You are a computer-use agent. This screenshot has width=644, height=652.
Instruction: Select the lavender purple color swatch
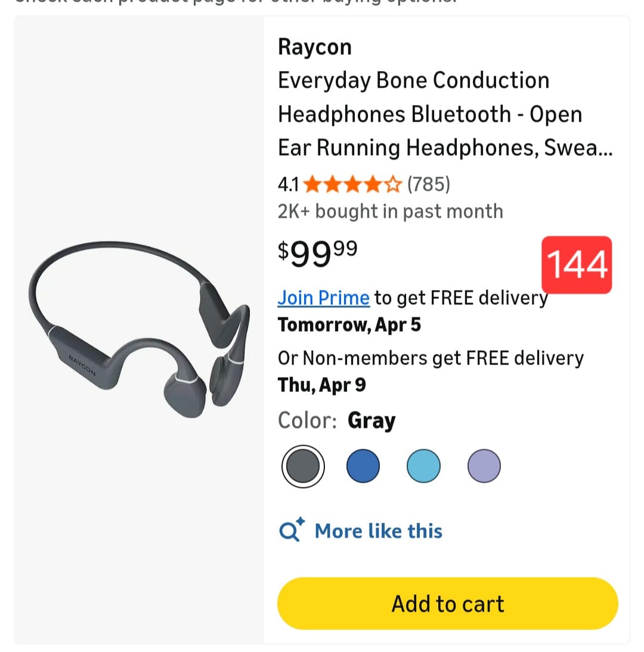(484, 466)
